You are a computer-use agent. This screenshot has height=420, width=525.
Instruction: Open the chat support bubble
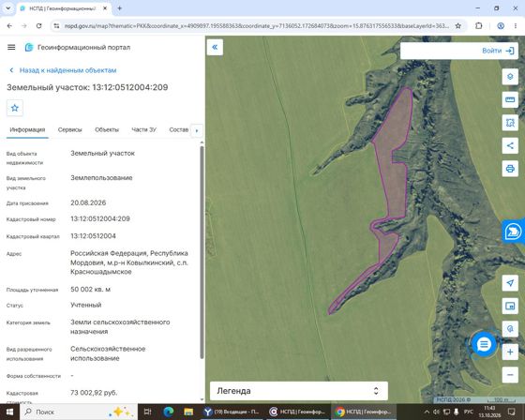[484, 344]
